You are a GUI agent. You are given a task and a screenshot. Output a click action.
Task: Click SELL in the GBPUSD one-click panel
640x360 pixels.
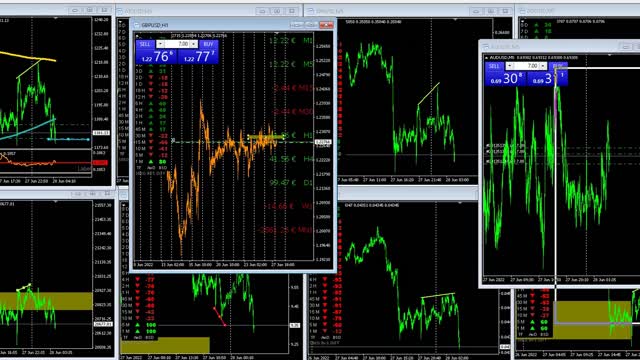[x=145, y=44]
